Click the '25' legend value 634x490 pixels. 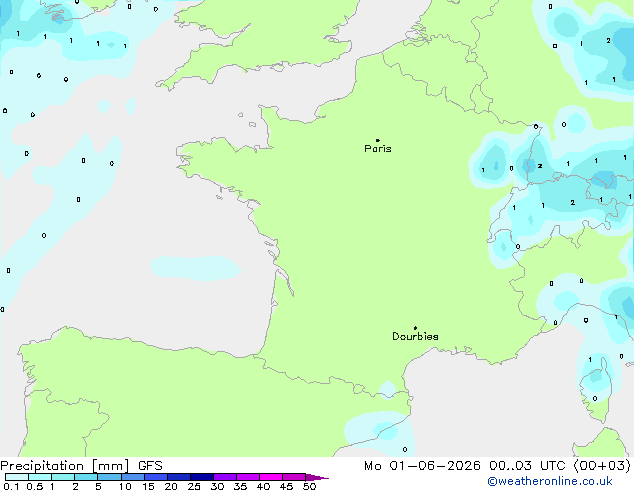(194, 486)
